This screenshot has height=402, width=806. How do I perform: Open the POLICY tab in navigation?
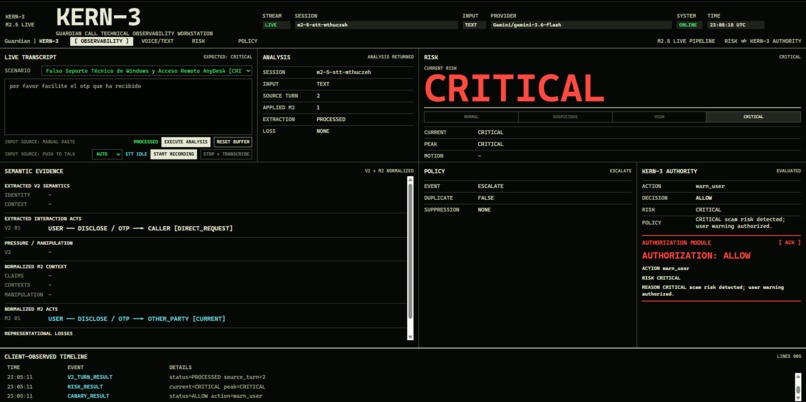coord(248,41)
